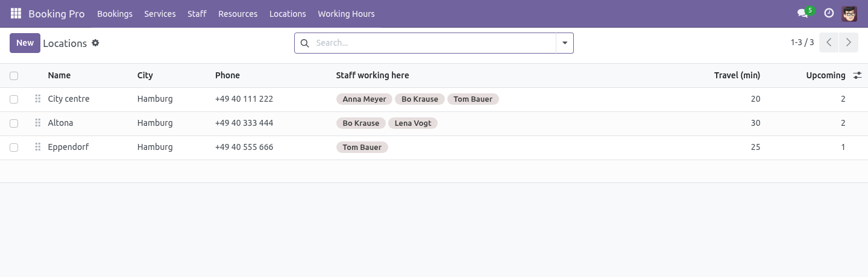The height and width of the screenshot is (277, 868).
Task: Open the Resources menu
Action: (x=237, y=13)
